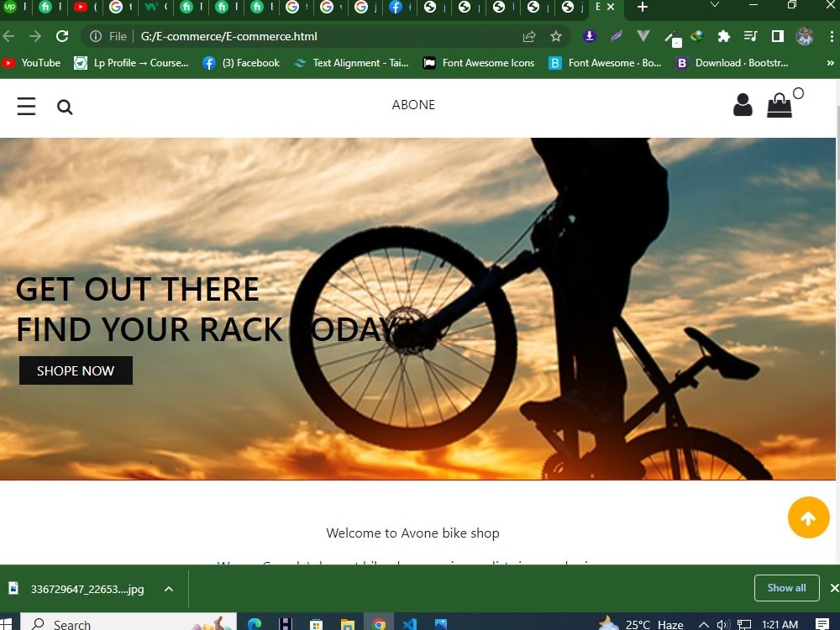Image resolution: width=840 pixels, height=630 pixels.
Task: Reload the page with the refresh icon
Action: coord(62,36)
